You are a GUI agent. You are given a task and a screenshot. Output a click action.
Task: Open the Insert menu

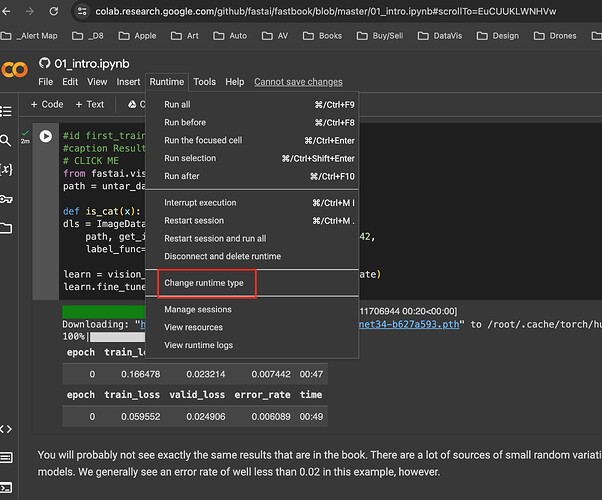[x=128, y=82]
